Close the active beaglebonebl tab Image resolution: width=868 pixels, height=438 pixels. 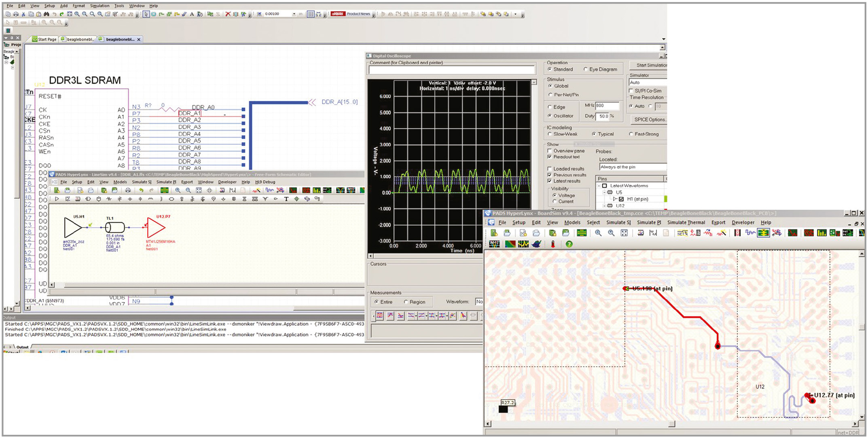pyautogui.click(x=139, y=40)
